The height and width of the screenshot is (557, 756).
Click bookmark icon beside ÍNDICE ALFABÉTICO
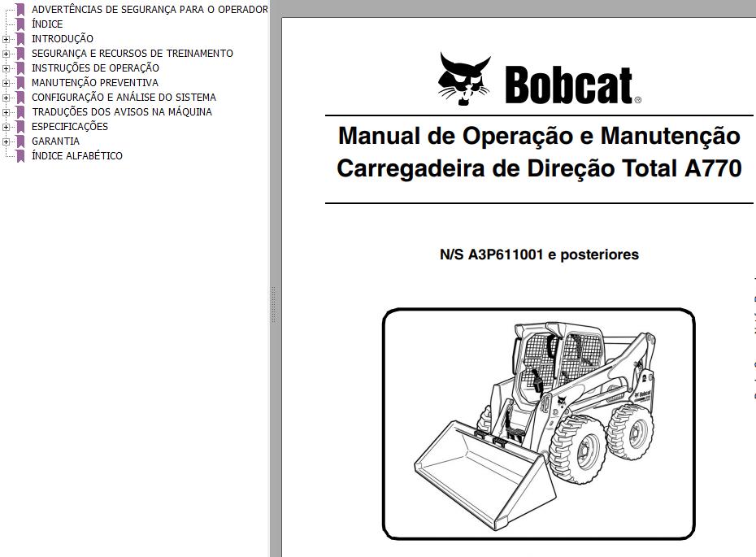click(x=20, y=156)
